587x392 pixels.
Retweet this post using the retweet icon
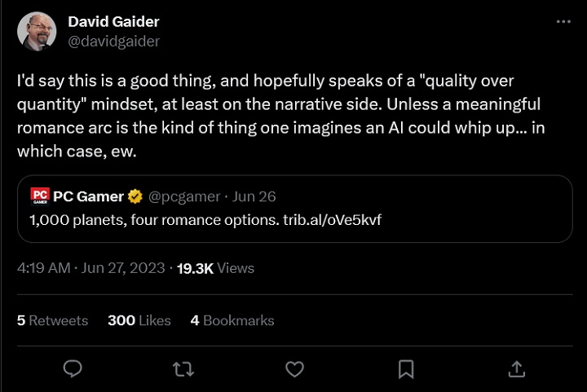pos(183,369)
